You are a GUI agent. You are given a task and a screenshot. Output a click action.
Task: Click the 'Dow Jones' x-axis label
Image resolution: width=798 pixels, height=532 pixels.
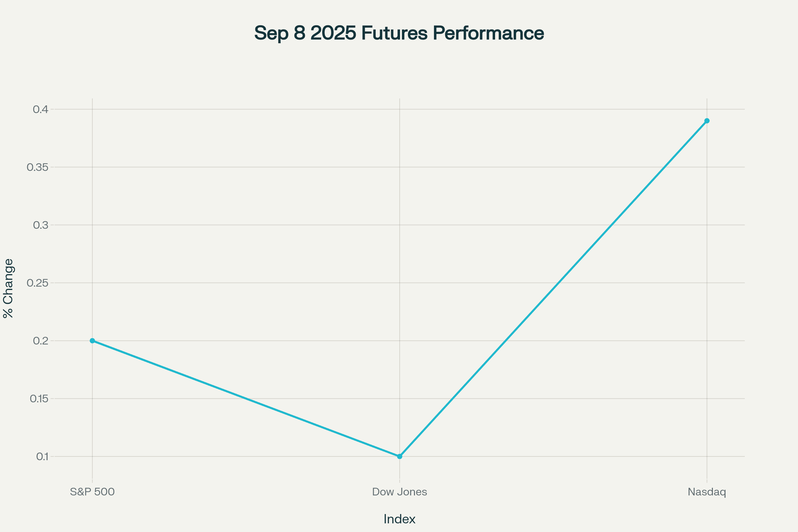point(399,492)
